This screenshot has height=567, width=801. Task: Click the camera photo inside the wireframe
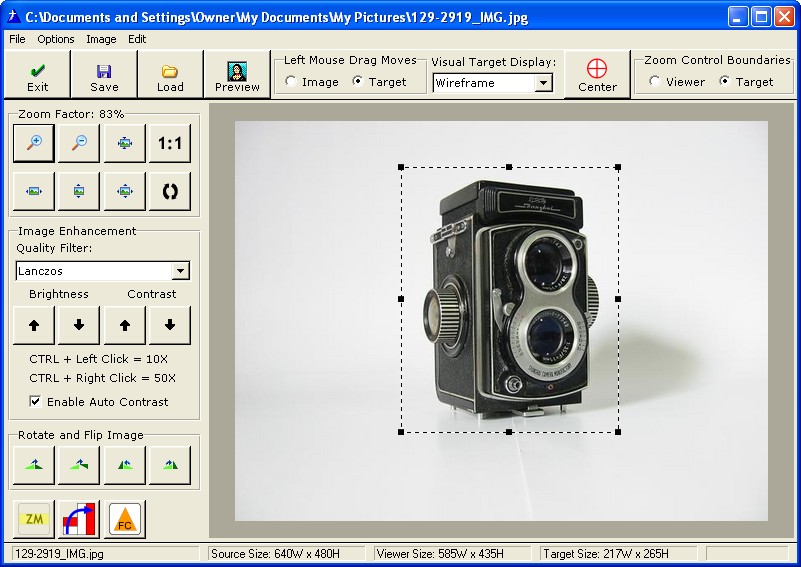(x=511, y=299)
